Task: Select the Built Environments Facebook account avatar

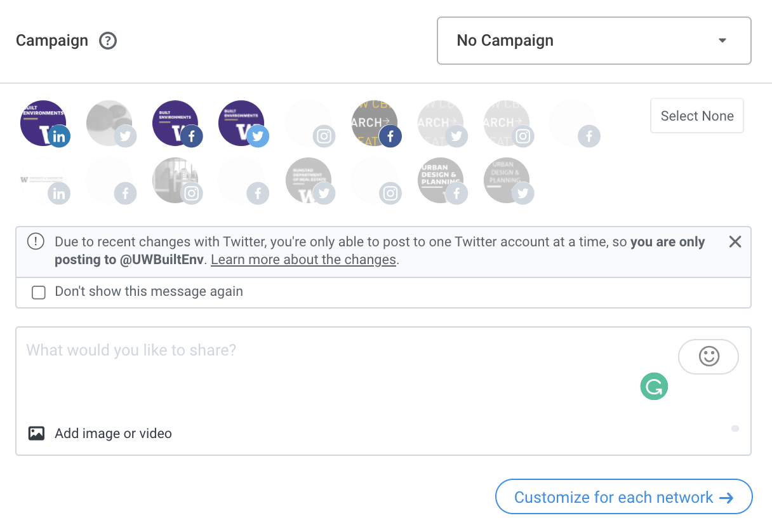Action: (x=175, y=123)
